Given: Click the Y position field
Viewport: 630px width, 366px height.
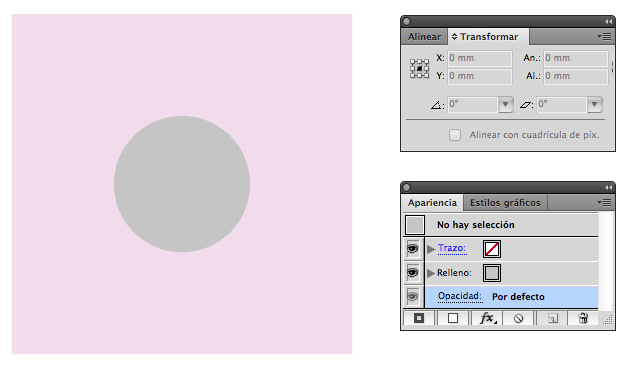Looking at the screenshot, I should 480,76.
